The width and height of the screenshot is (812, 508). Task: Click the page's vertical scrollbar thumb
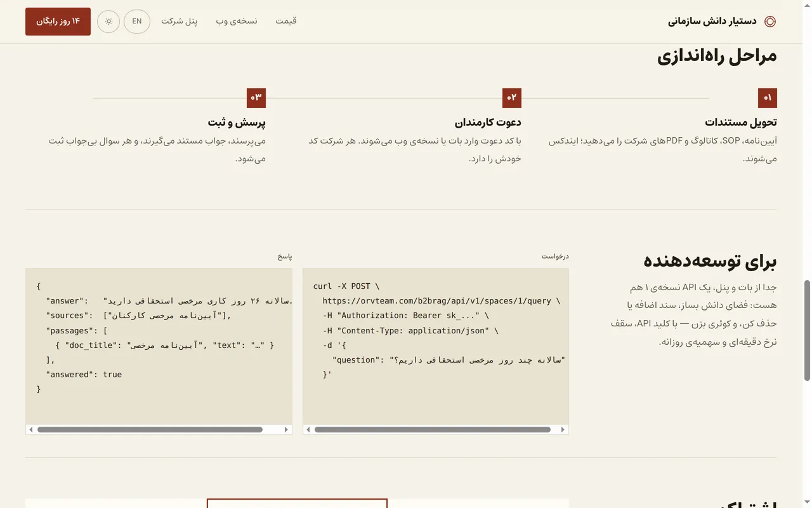808,330
